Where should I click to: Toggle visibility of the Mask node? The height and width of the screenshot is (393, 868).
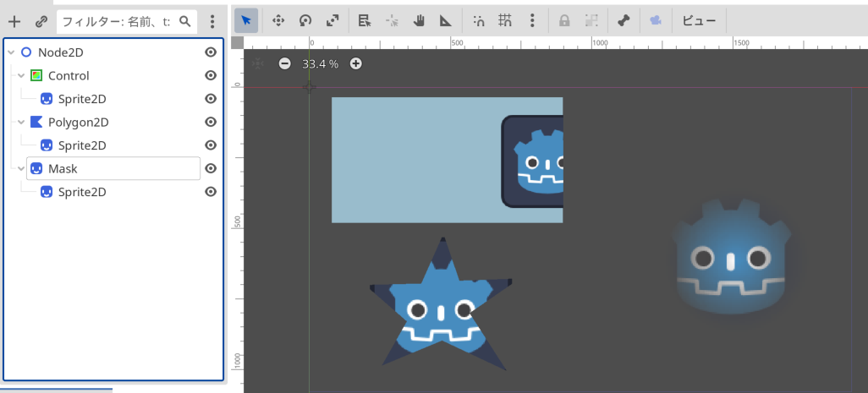(x=211, y=168)
